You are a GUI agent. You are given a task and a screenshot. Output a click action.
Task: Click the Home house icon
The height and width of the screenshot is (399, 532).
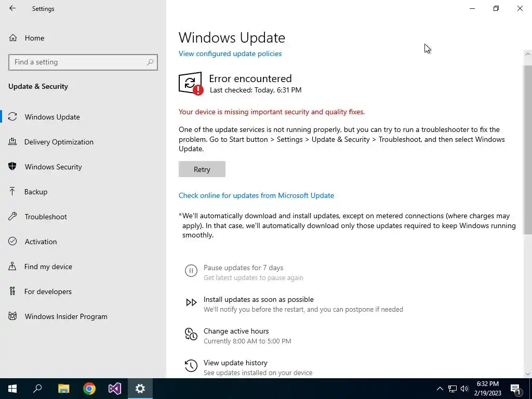click(13, 37)
